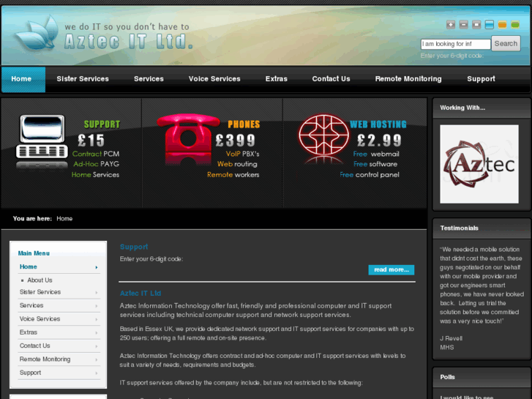Click the red telephone Phones icon
The width and height of the screenshot is (532, 399).
click(x=188, y=138)
